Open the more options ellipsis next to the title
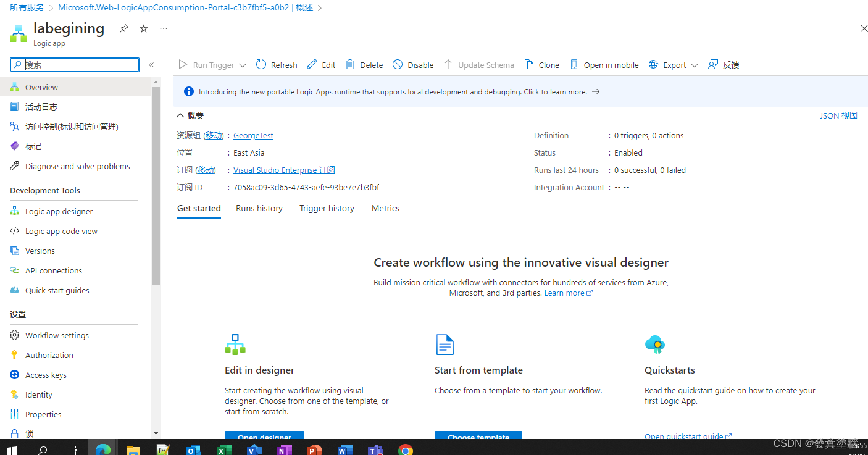 click(x=164, y=28)
